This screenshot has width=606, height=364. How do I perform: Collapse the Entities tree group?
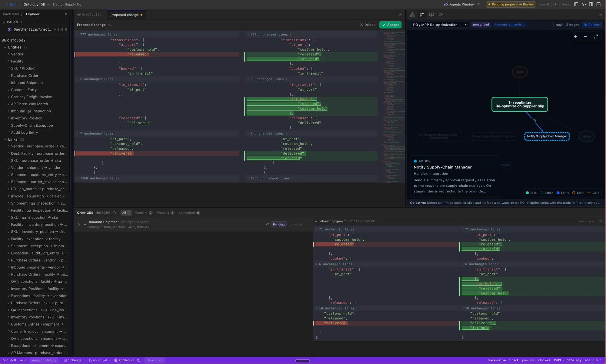click(x=5, y=47)
